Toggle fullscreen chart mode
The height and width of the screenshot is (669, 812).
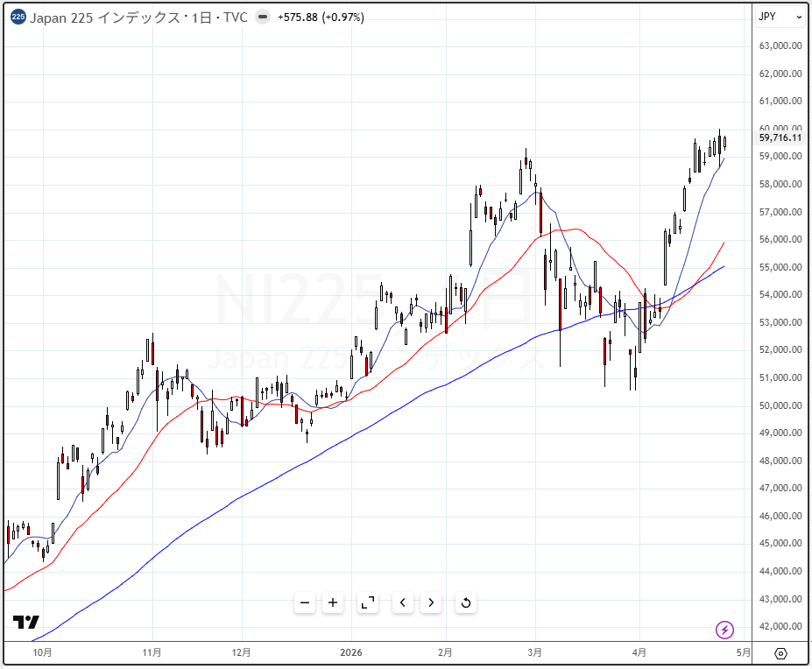[x=368, y=602]
